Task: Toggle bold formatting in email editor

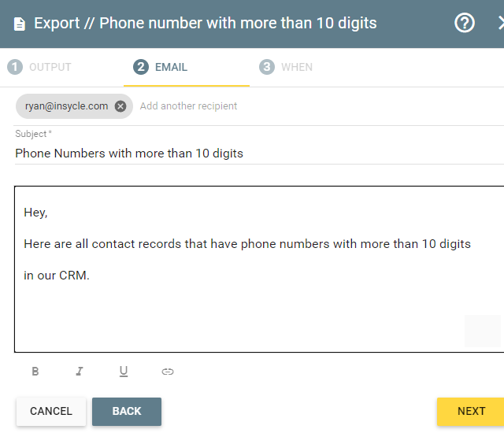Action: (35, 372)
